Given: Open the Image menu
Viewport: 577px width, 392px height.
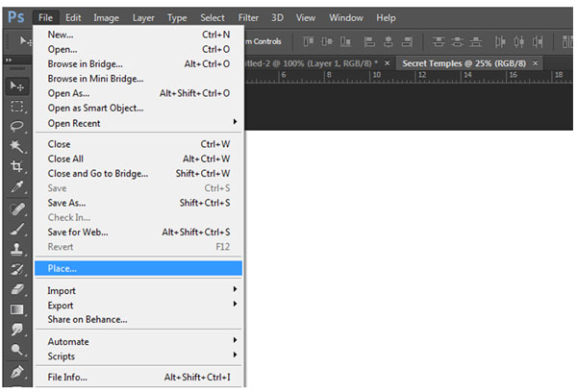Looking at the screenshot, I should tap(107, 17).
